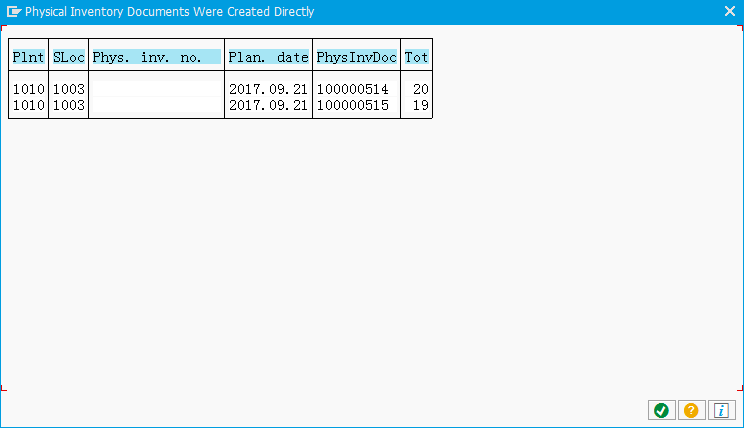The height and width of the screenshot is (428, 744).
Task: Click plan date in the 100000515 row
Action: [x=269, y=105]
